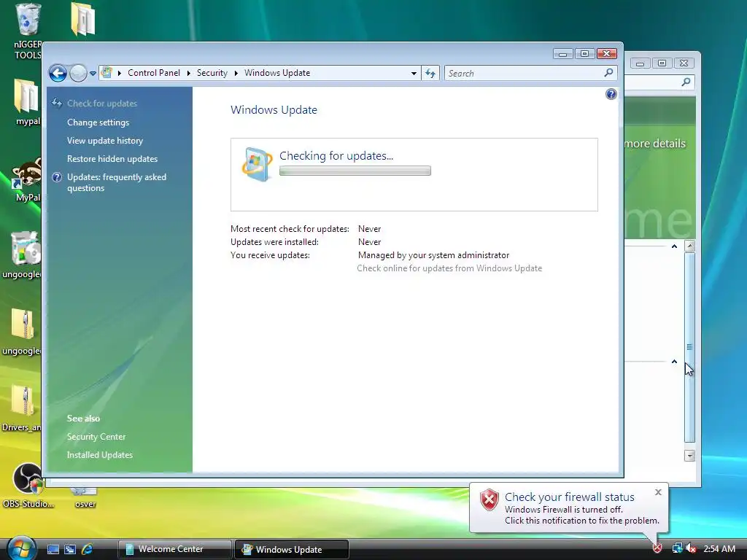Click Switch between windows quick launch icon
This screenshot has height=560, width=747.
tap(70, 549)
